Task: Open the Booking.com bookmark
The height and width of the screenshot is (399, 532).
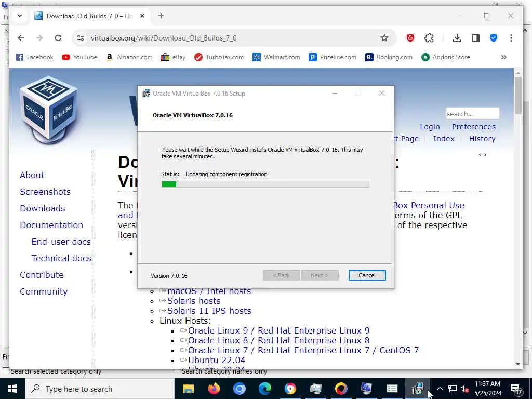Action: click(389, 57)
